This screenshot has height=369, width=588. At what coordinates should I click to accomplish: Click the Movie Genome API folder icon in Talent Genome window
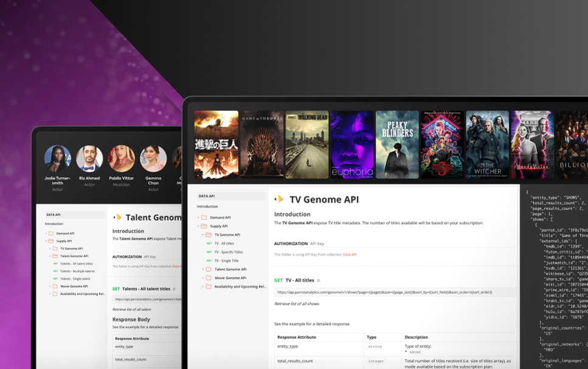(55, 286)
